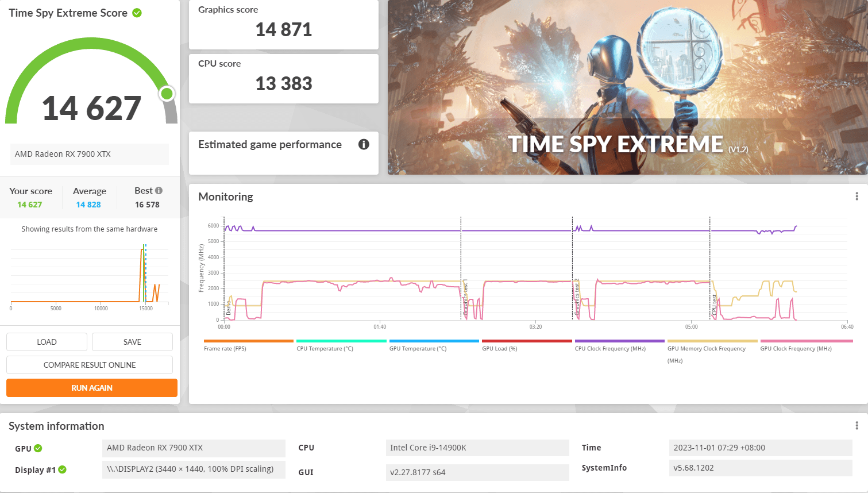Click the GUI version field v2.27.8177 s64
Screen dimensions: 868x493
click(477, 472)
